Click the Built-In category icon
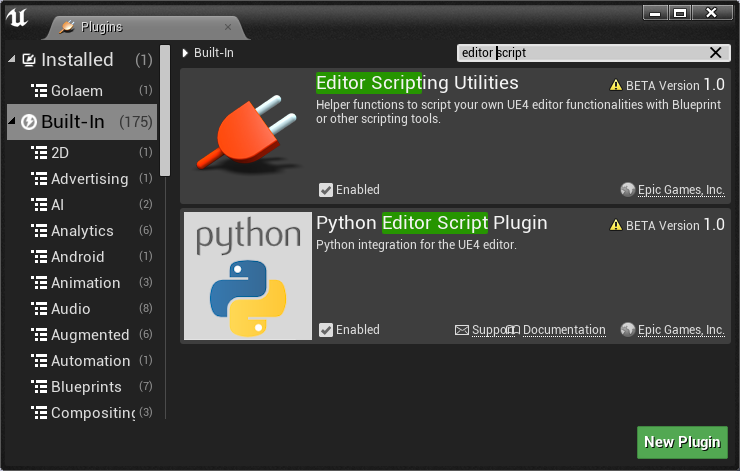The width and height of the screenshot is (740, 471). pyautogui.click(x=29, y=122)
